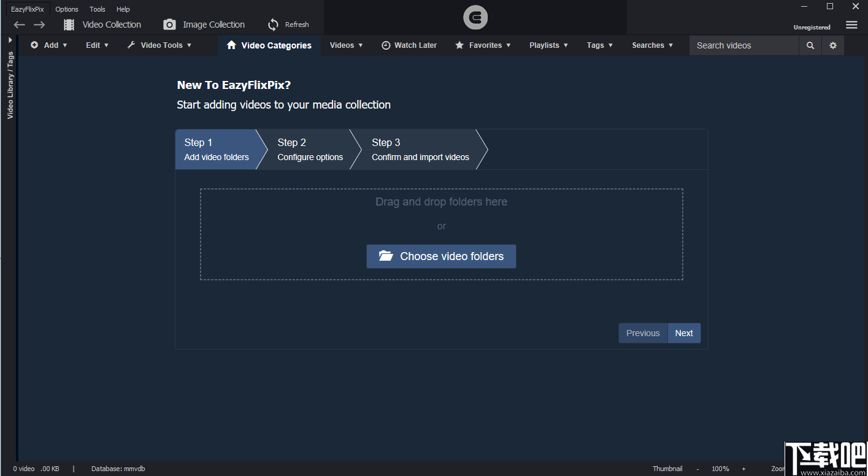Refresh the media collection
This screenshot has width=868, height=476.
point(288,25)
